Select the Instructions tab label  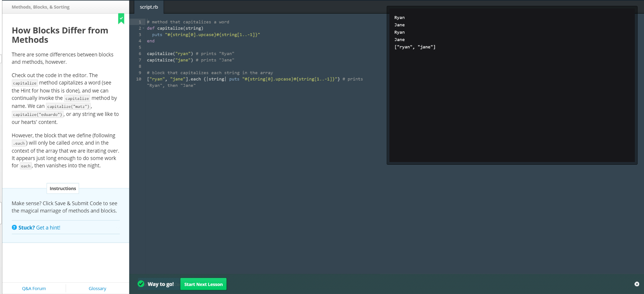63,188
